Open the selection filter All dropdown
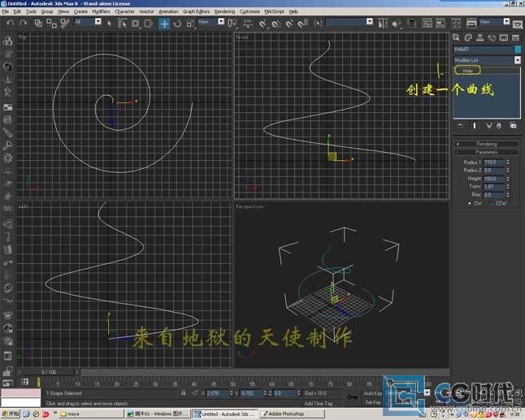The width and height of the screenshot is (525, 420). coord(98,22)
